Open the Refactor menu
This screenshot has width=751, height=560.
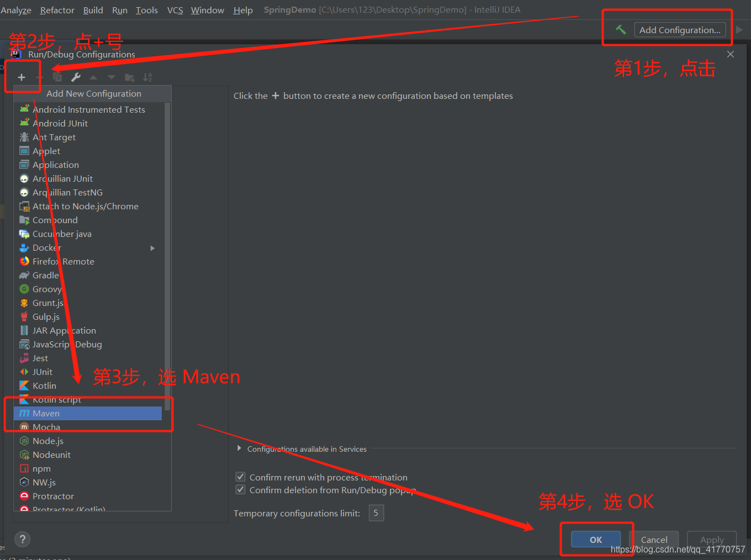57,10
